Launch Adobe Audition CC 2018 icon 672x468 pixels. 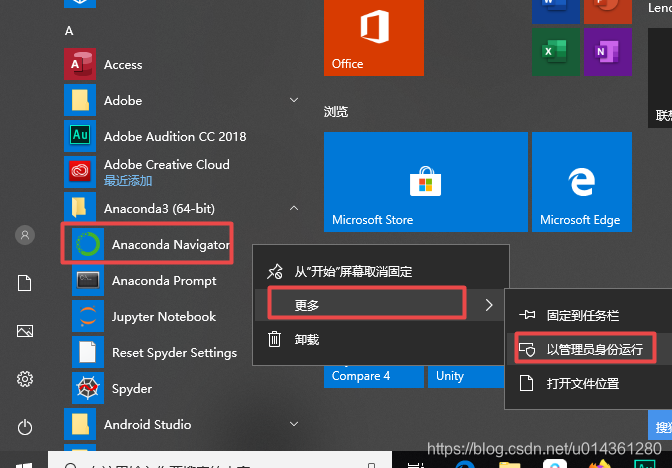coord(80,136)
